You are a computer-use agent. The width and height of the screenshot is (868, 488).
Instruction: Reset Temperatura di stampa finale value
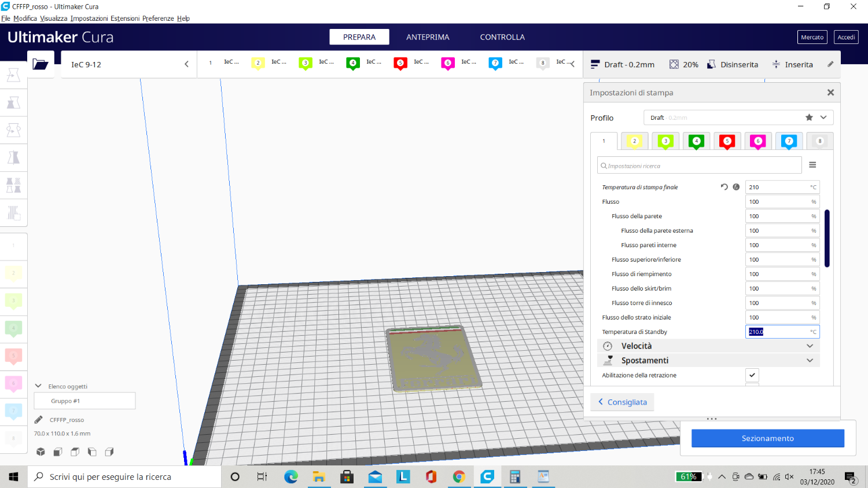724,187
